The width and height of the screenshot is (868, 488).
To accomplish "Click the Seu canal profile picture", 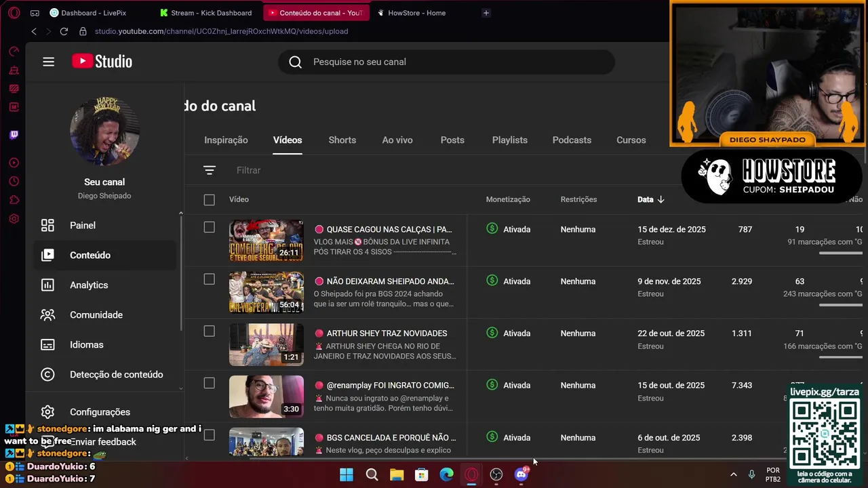I will (104, 132).
